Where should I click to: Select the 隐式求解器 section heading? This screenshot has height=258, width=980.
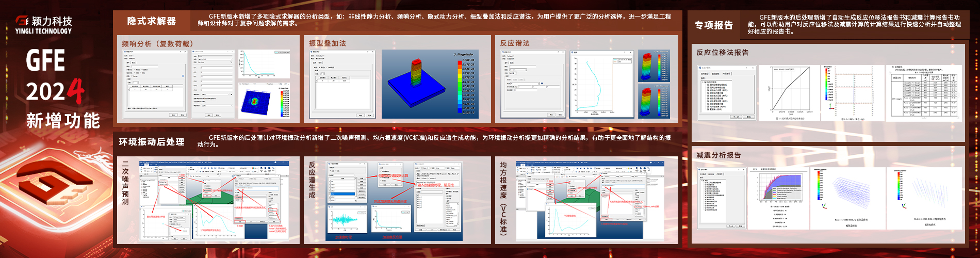[152, 21]
